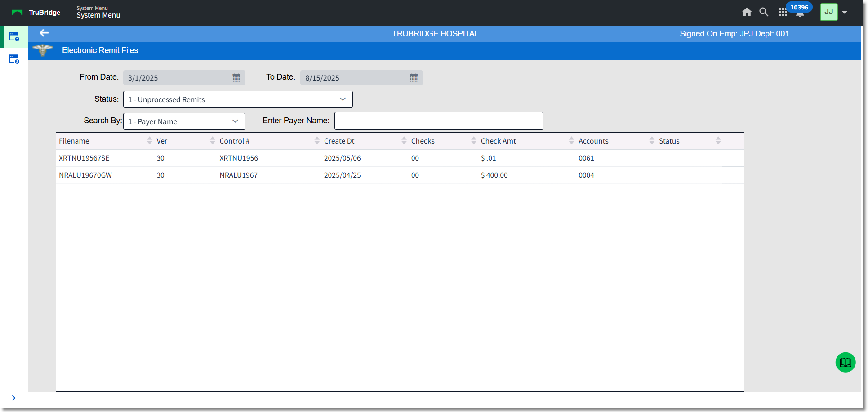Click control number XRTNU1956
This screenshot has width=868, height=413.
tap(239, 158)
